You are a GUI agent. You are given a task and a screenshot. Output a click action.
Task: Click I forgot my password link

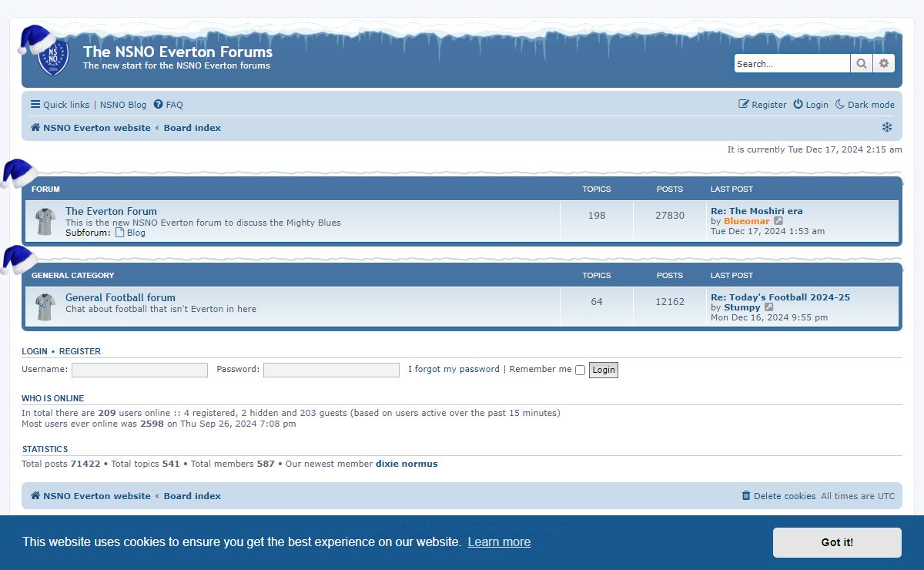pos(454,369)
